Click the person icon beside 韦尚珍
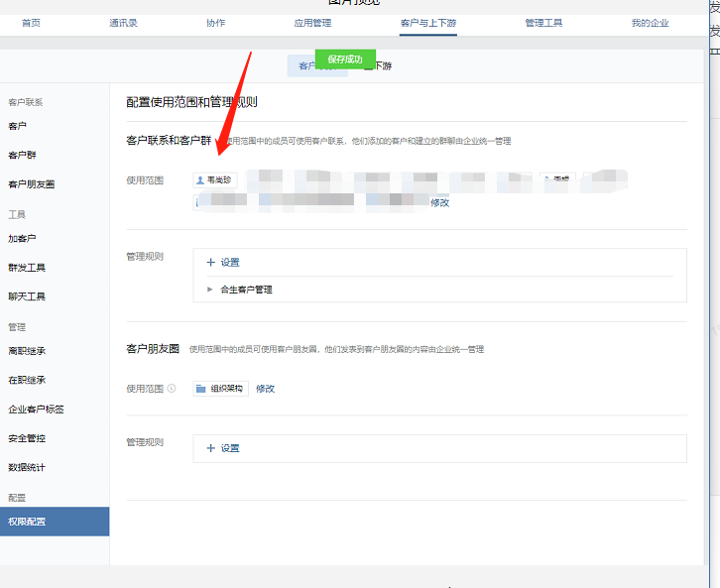 [200, 180]
